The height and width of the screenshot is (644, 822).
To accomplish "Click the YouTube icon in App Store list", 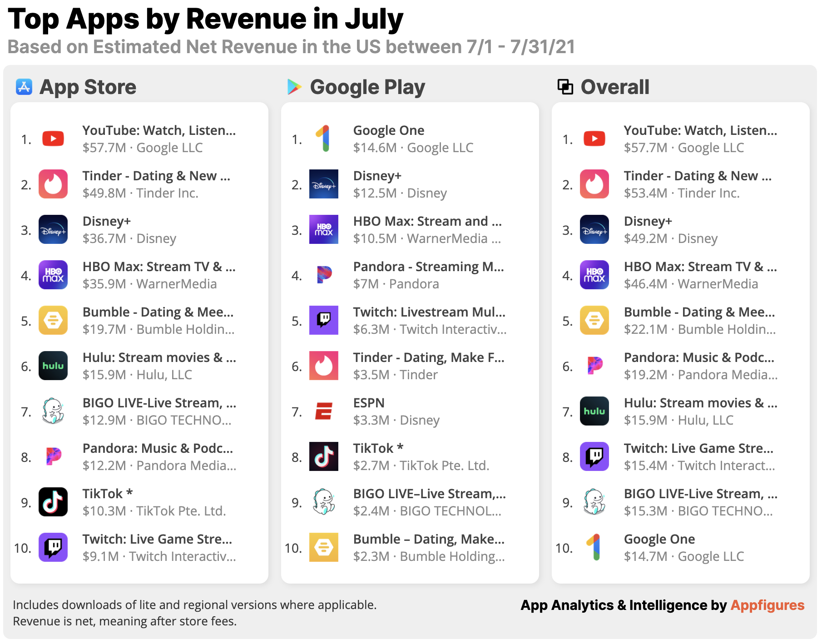I will coord(53,139).
